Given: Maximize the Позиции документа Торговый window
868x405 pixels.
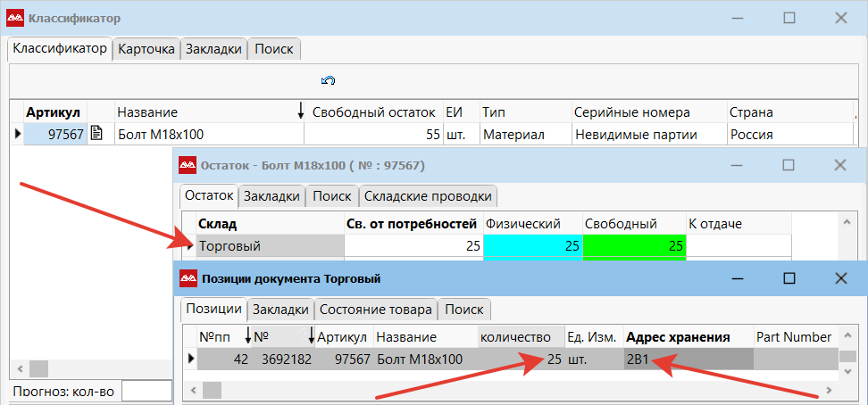Looking at the screenshot, I should click(789, 278).
